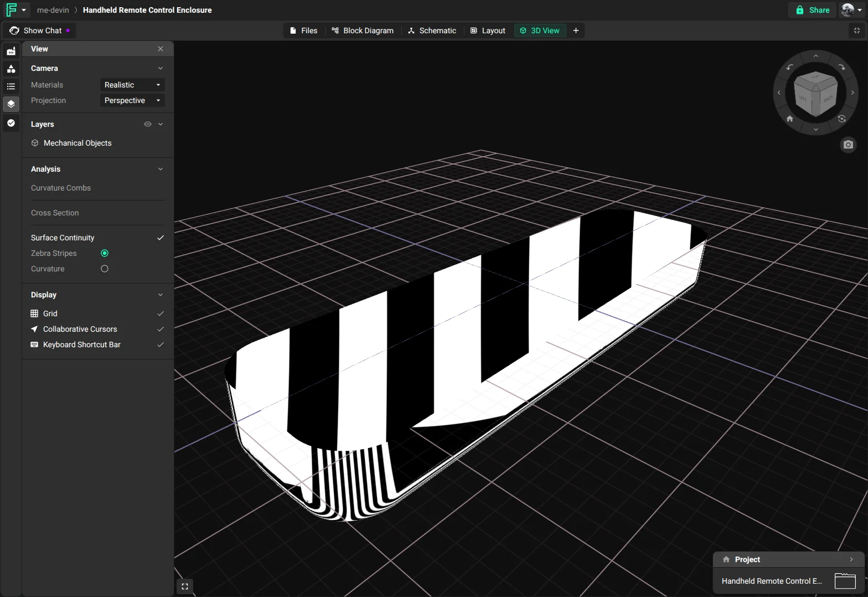Toggle Collaborative Cursors display

pos(161,329)
